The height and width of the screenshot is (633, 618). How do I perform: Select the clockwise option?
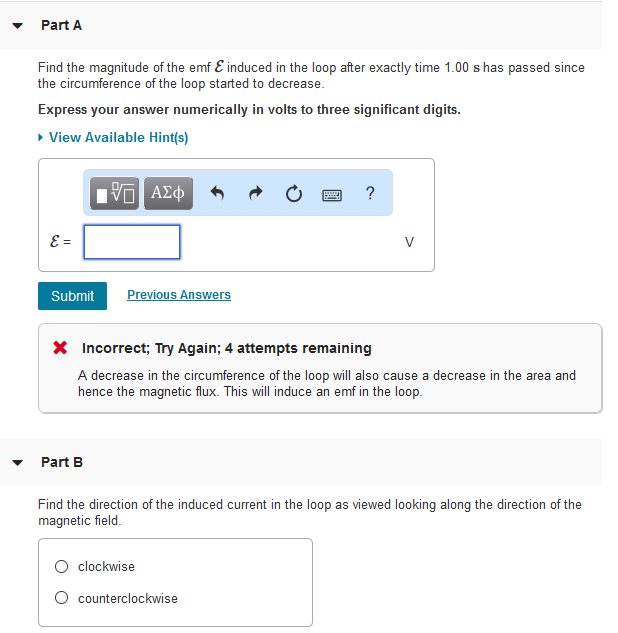click(x=62, y=567)
